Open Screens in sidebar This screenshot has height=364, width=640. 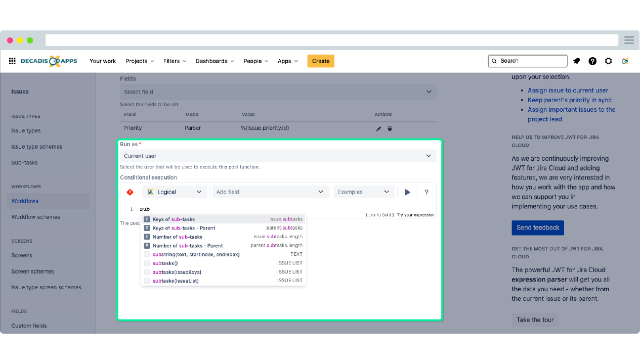click(22, 255)
